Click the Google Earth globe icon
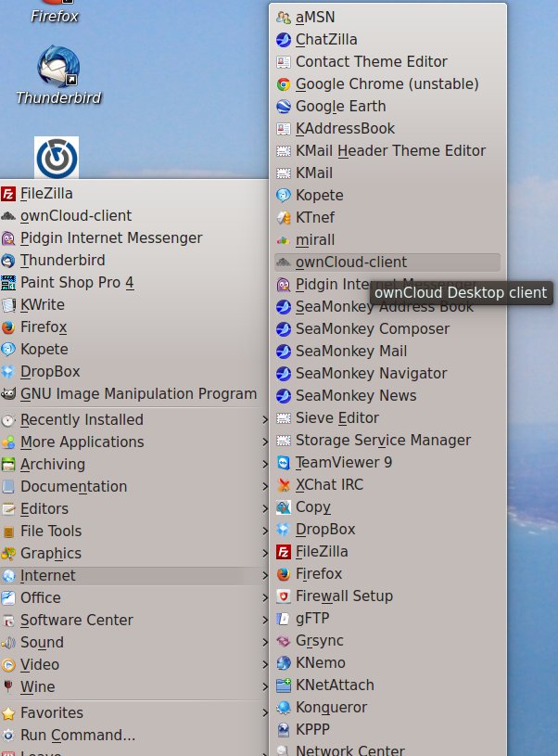Image resolution: width=558 pixels, height=756 pixels. (x=284, y=107)
